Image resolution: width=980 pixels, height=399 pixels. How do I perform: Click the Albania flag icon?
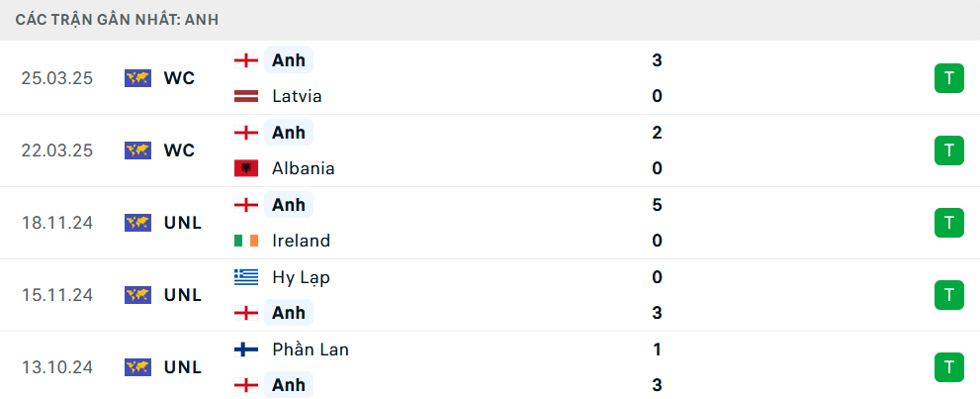246,169
